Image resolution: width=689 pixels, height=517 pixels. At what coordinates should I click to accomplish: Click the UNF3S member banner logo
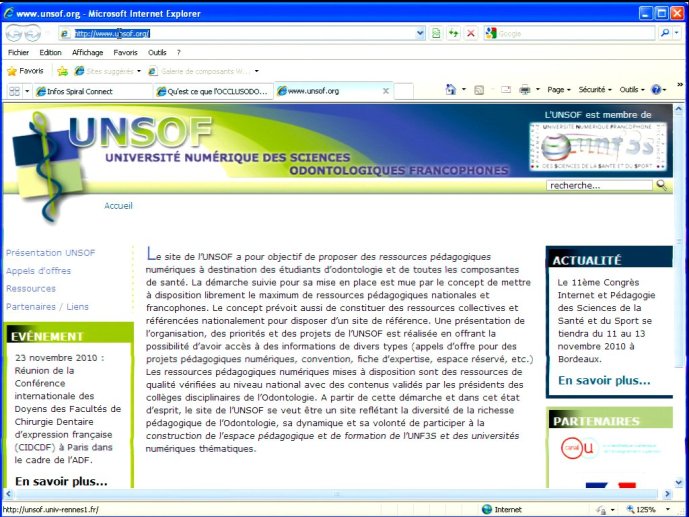tap(598, 147)
